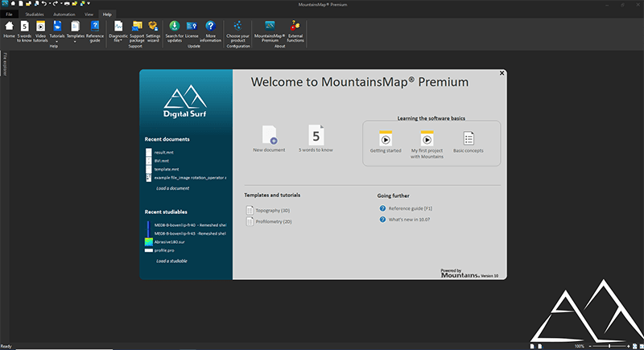Open recent studiable Abrasive180.sur
The image size is (644, 350).
[169, 242]
